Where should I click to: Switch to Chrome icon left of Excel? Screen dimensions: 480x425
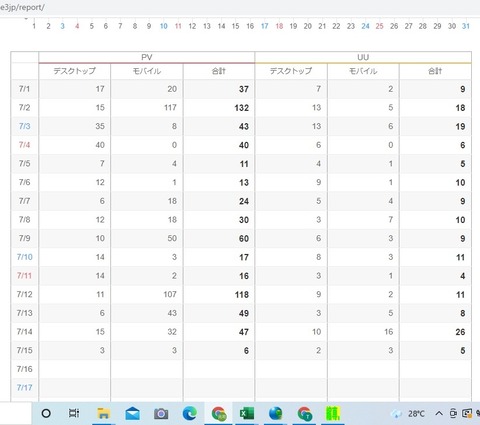point(219,414)
